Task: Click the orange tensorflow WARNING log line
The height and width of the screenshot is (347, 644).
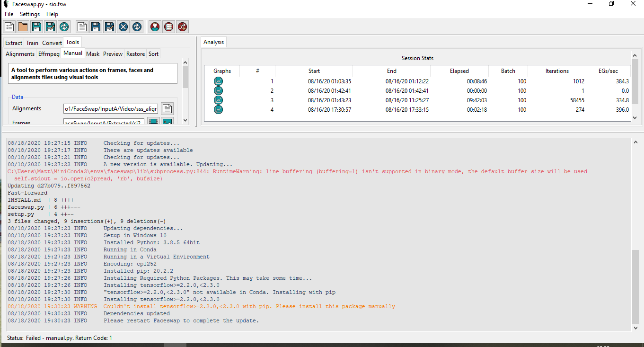Action: point(201,306)
